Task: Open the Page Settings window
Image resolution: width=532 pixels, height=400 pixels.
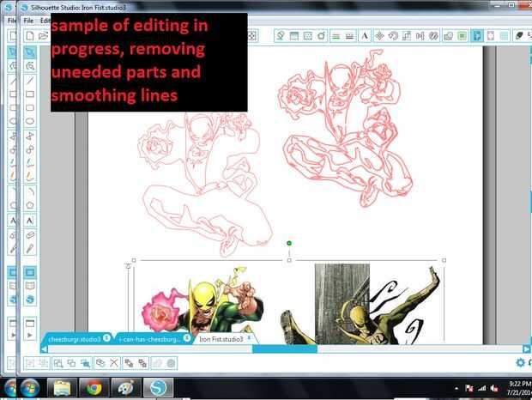Action: (x=491, y=36)
